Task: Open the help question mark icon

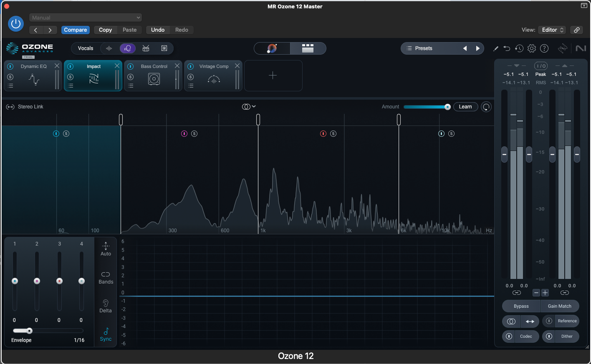Action: pos(544,48)
